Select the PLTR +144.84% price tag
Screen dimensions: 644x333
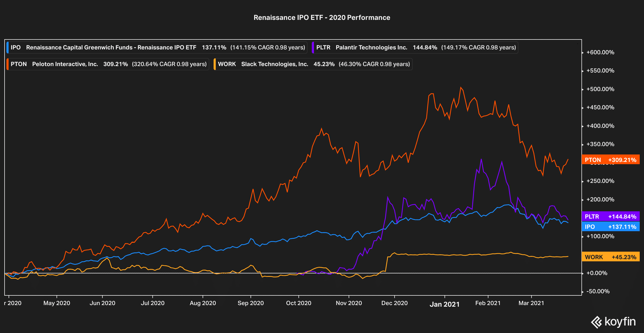(x=610, y=216)
